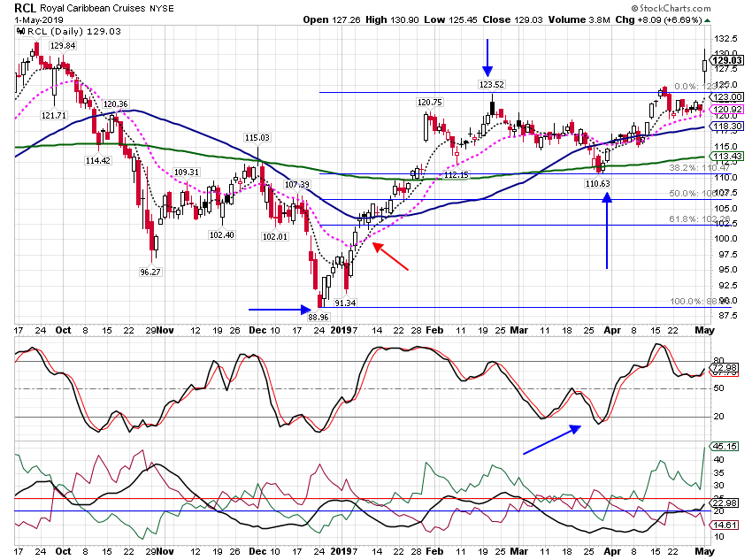Viewport: 752px width, 560px height.
Task: Click the Chg +8.09 (+6.69%) reading
Action: point(658,20)
